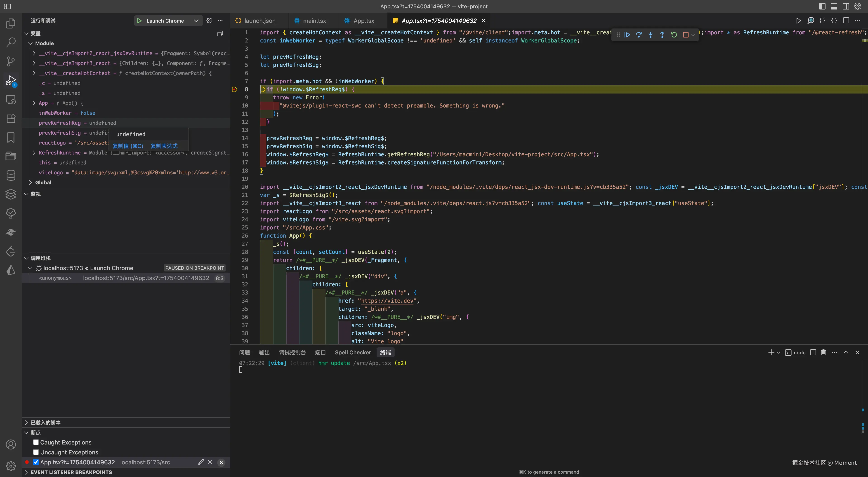Viewport: 868px width, 477px height.
Task: Open Source Control in activity bar
Action: coord(11,61)
